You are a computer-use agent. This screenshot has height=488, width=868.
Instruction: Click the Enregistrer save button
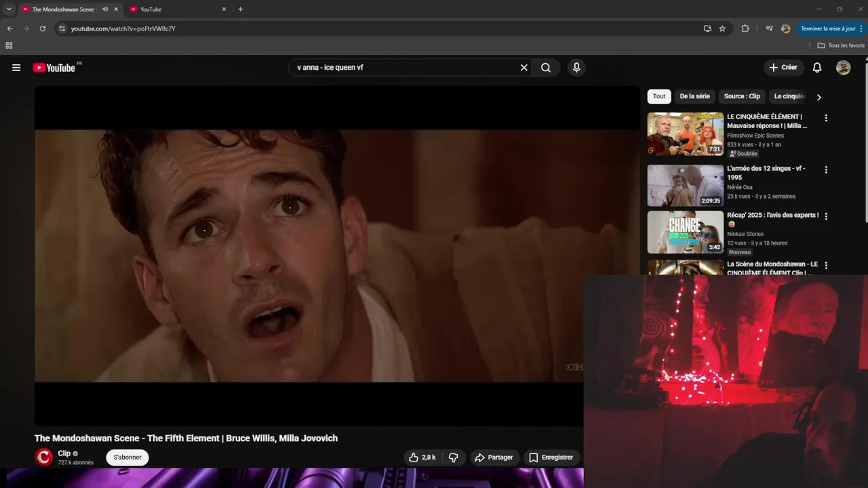pyautogui.click(x=551, y=457)
